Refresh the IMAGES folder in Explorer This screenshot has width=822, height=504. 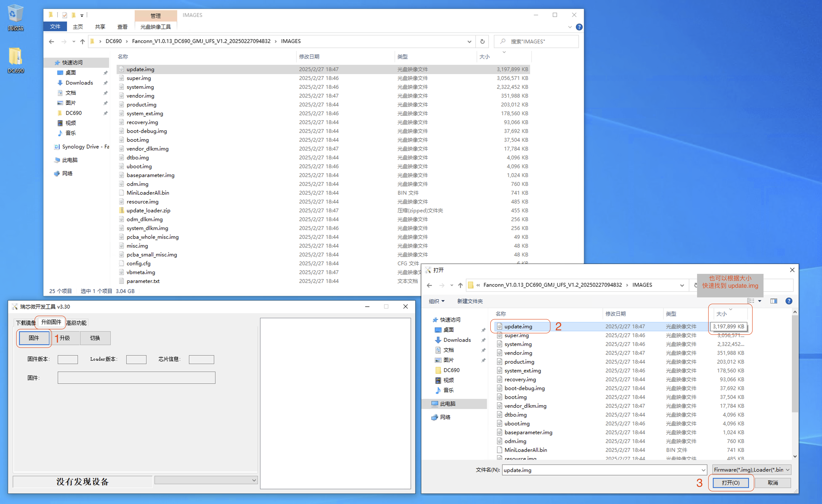(482, 41)
